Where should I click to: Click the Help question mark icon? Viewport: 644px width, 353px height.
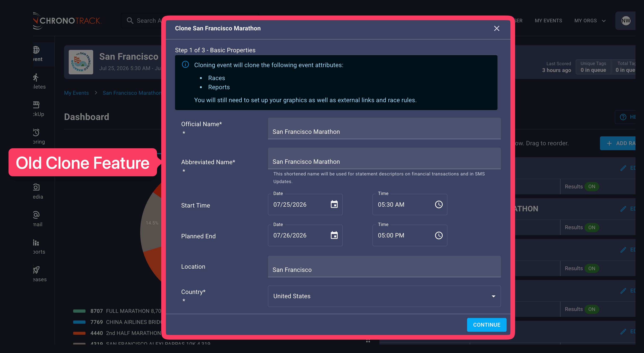tap(623, 117)
